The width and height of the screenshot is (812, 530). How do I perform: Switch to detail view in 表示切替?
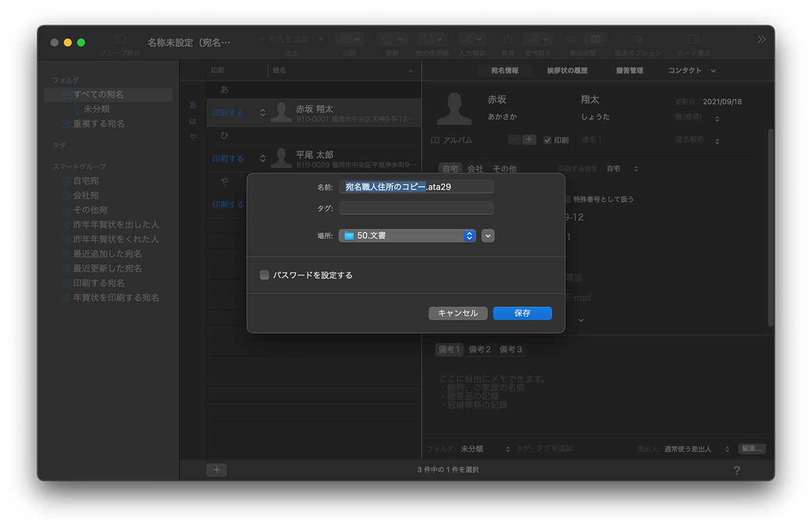(x=595, y=39)
